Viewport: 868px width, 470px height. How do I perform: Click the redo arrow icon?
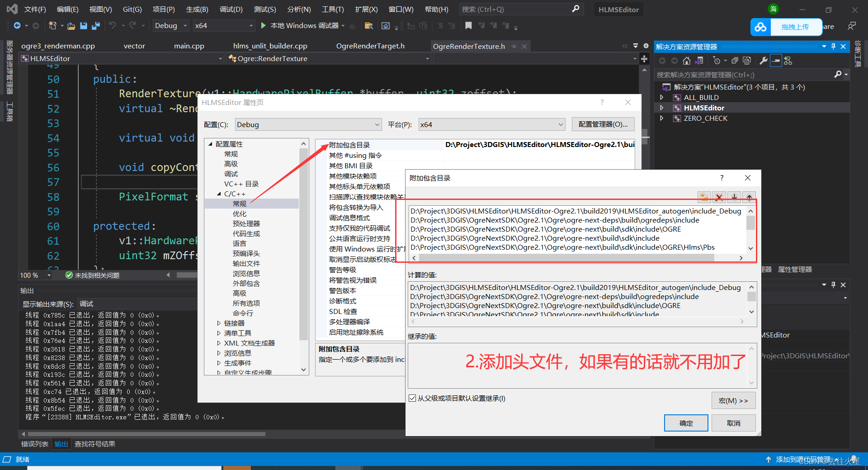pyautogui.click(x=132, y=25)
